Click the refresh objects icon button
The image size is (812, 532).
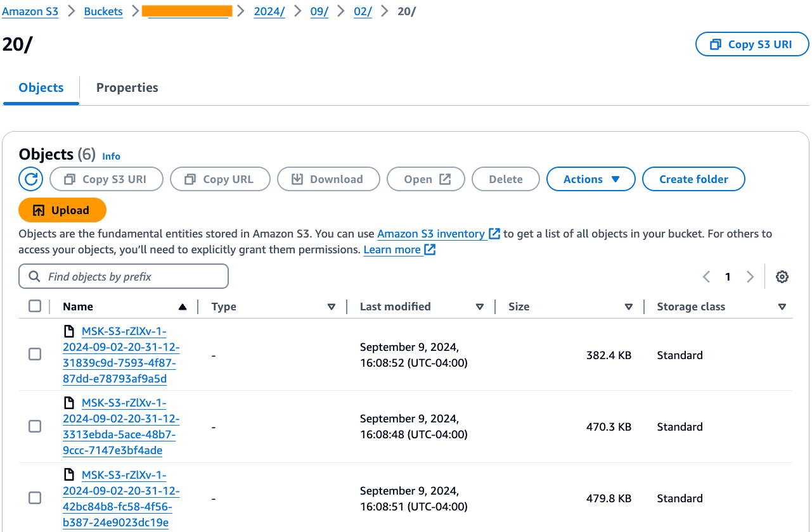pyautogui.click(x=30, y=179)
